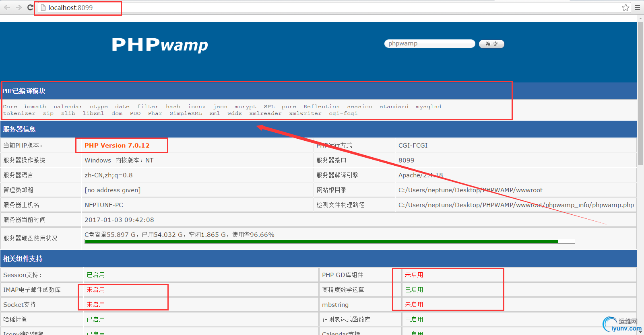Click the 正则表达式函数库 status 已启用
644x335 pixels.
[x=414, y=319]
